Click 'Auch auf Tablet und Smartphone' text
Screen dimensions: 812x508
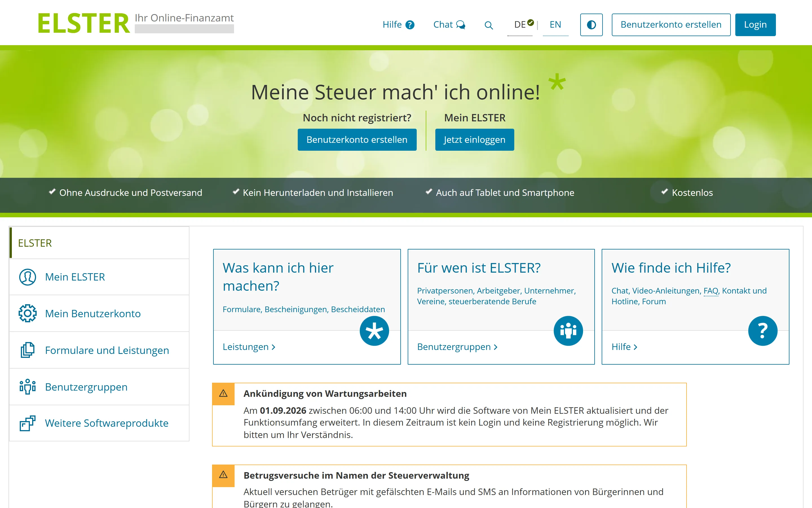tap(505, 193)
